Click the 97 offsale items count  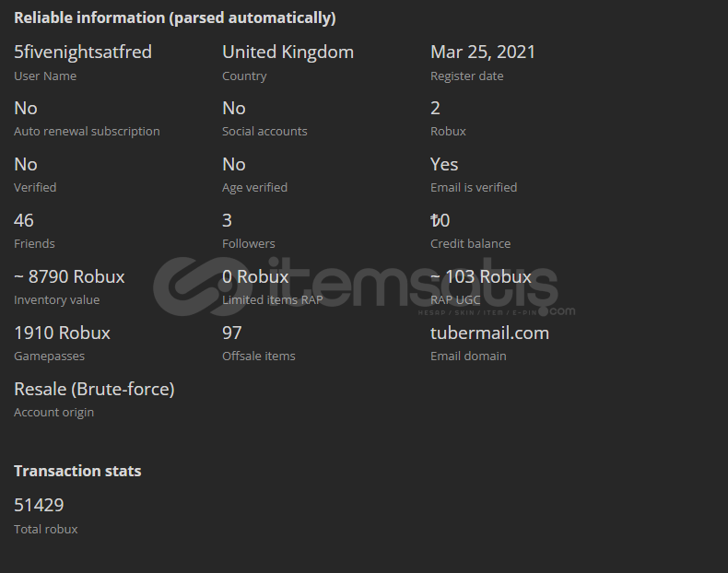pyautogui.click(x=232, y=333)
